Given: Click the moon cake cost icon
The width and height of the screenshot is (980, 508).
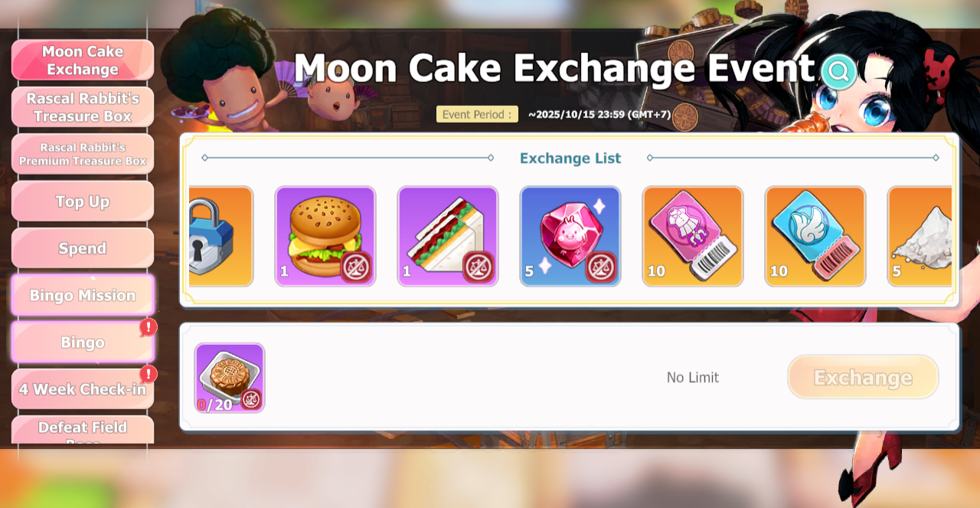Looking at the screenshot, I should coord(230,378).
